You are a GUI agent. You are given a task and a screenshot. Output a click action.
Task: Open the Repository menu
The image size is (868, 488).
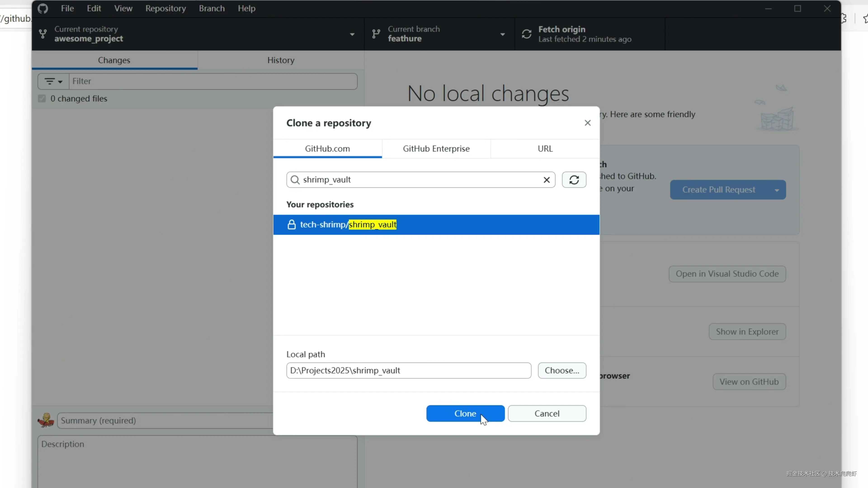point(165,8)
